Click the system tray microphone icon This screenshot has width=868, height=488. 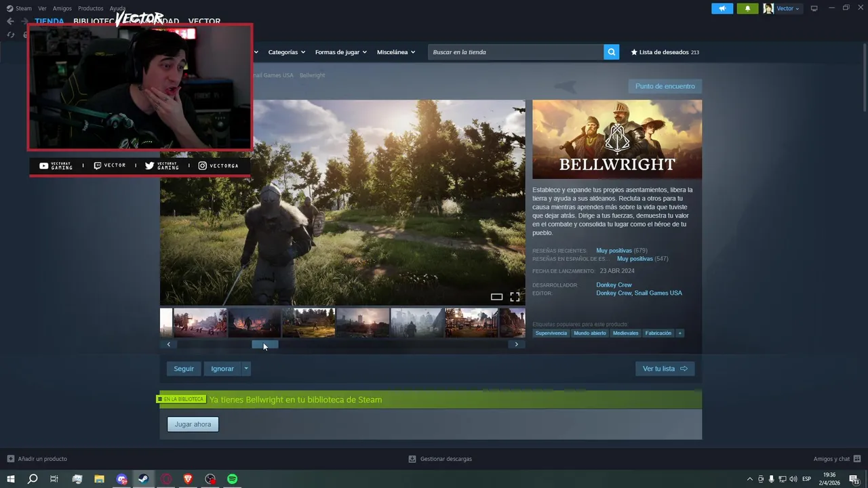point(771,479)
